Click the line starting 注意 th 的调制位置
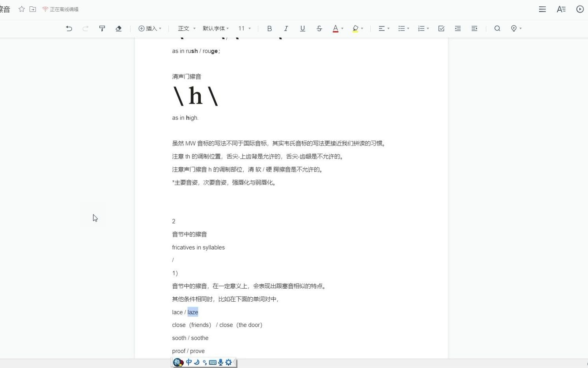Viewport: 588px width, 368px height. pyautogui.click(x=258, y=156)
